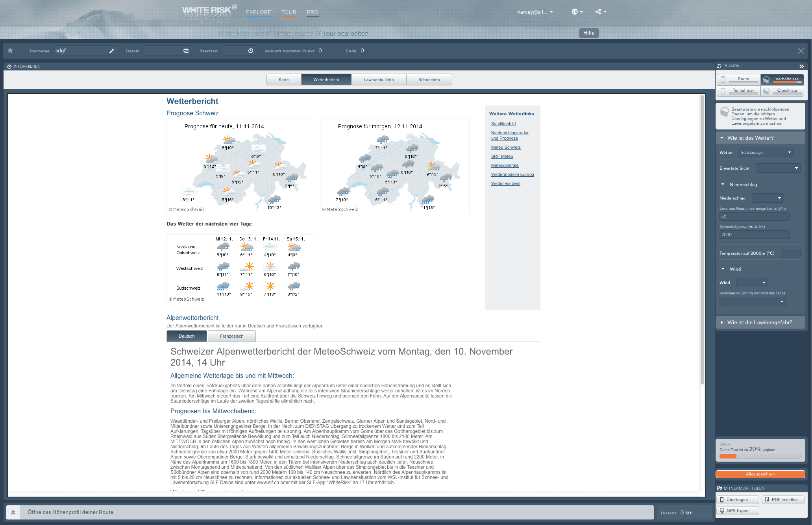This screenshot has height=525, width=812.
Task: Collapse the Planen panel with double-arrow icon
Action: pyautogui.click(x=801, y=66)
